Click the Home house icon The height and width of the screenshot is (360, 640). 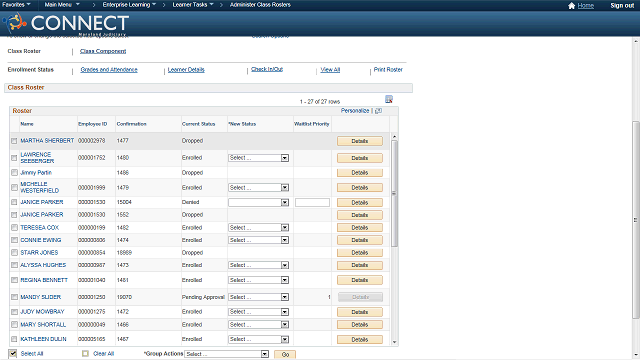[x=571, y=5]
